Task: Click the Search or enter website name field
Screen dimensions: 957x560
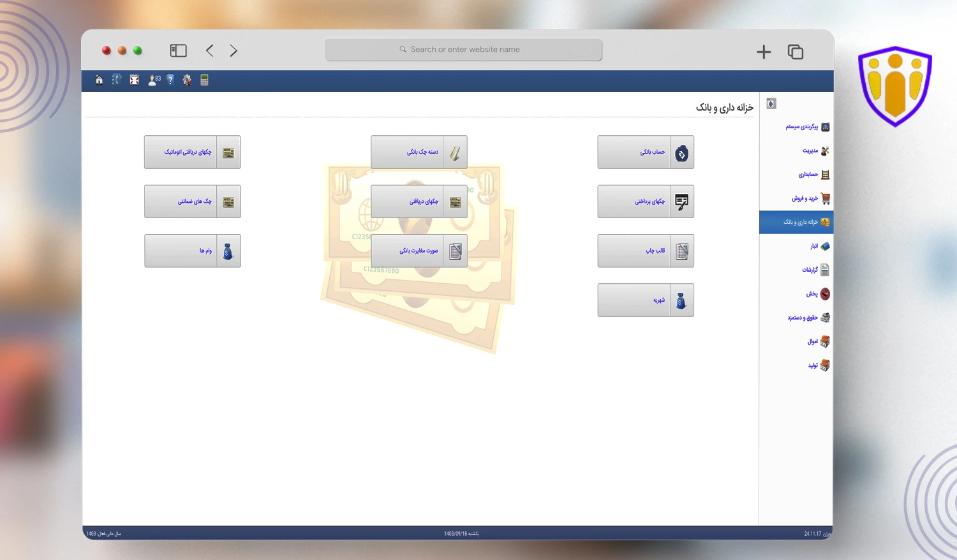Action: pyautogui.click(x=463, y=50)
